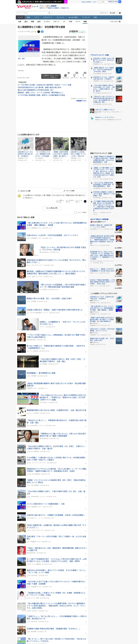Click the web search input field at top right

[x=102, y=2]
